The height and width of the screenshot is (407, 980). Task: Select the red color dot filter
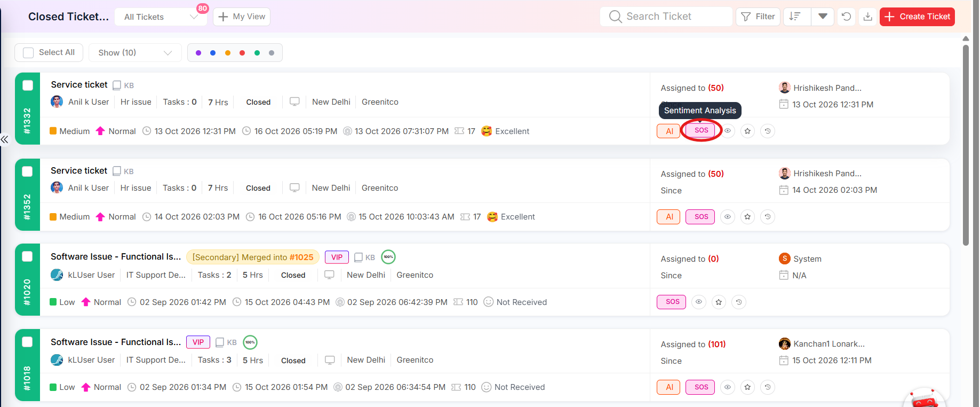click(x=242, y=53)
